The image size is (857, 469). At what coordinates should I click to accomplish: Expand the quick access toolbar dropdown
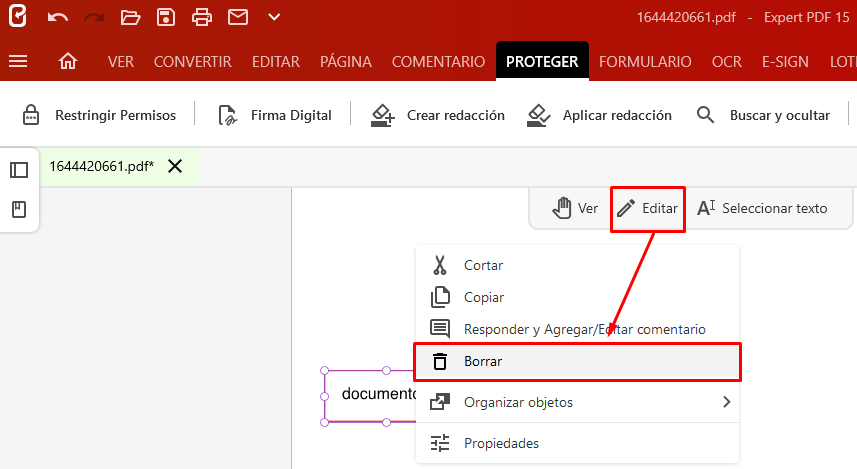tap(274, 17)
